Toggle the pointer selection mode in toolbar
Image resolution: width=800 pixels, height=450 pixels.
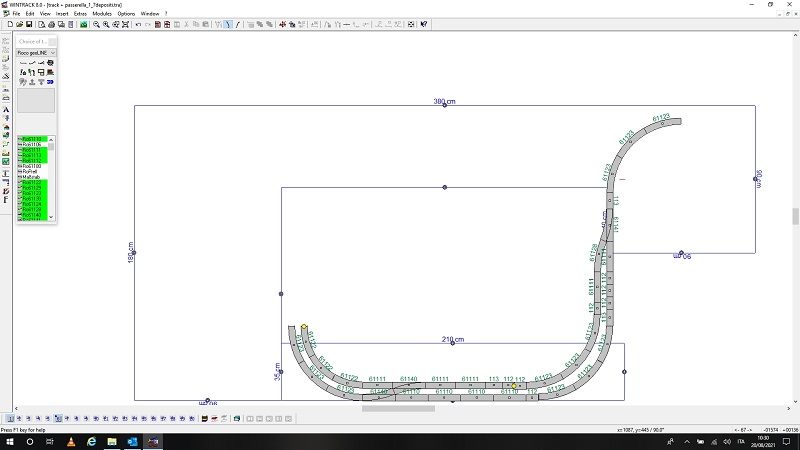[x=227, y=24]
